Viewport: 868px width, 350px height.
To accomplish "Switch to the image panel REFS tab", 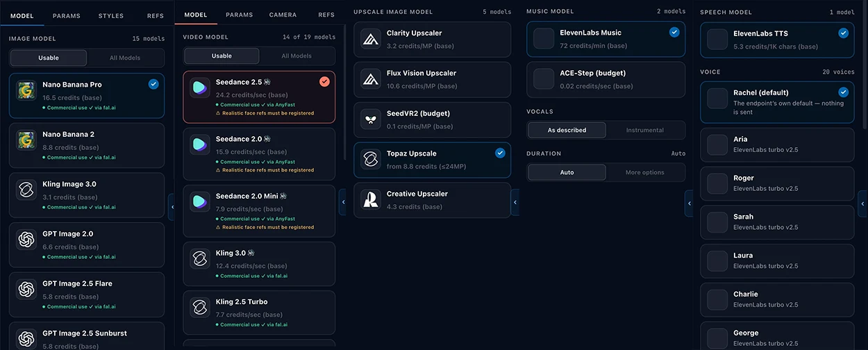I will click(156, 15).
